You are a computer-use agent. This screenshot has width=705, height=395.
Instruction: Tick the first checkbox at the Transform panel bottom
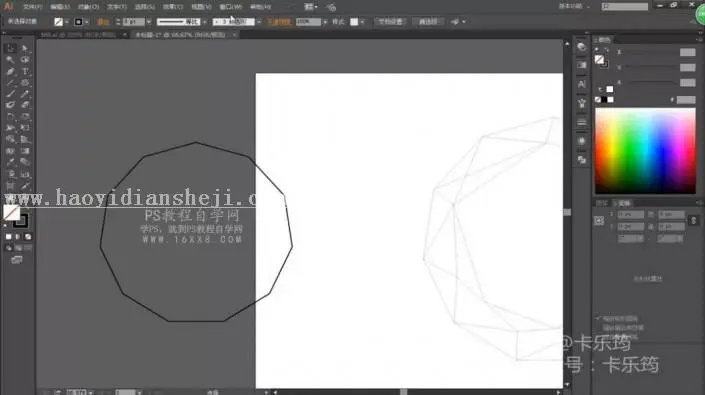[598, 318]
